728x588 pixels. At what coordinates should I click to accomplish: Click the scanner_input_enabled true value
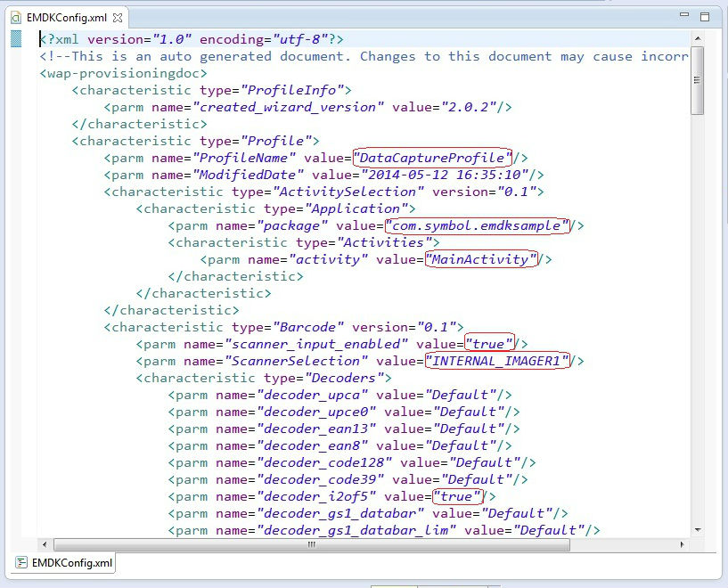489,344
